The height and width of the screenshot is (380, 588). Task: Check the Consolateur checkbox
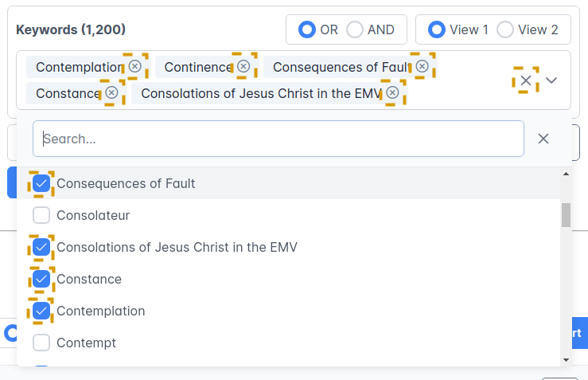[x=41, y=215]
